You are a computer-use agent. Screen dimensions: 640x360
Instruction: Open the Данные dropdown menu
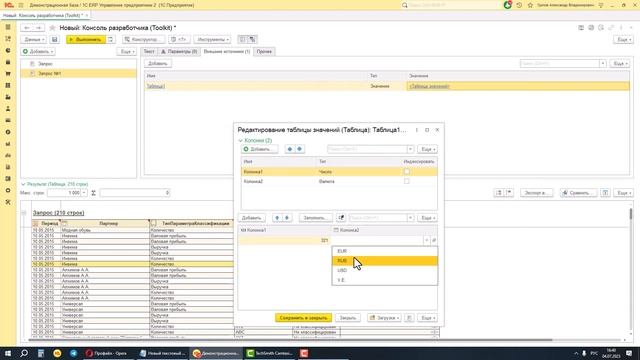pos(34,39)
